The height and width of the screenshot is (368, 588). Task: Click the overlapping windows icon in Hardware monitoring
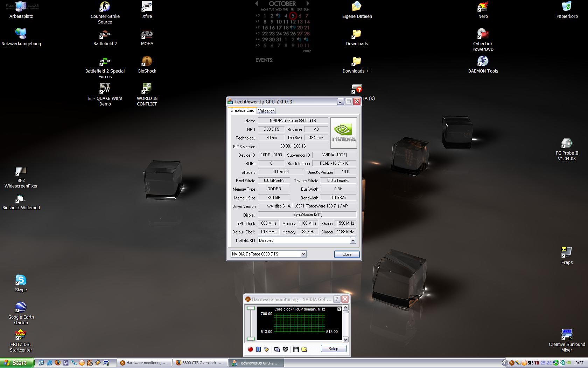tap(277, 349)
